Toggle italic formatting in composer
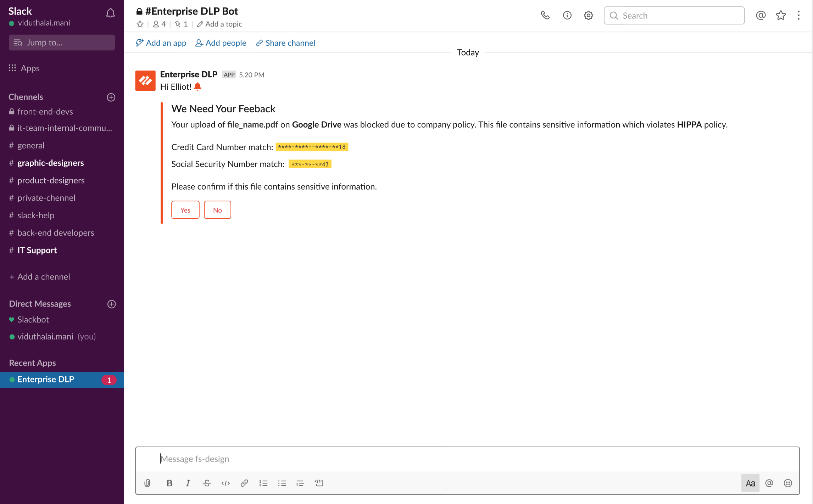 tap(188, 483)
